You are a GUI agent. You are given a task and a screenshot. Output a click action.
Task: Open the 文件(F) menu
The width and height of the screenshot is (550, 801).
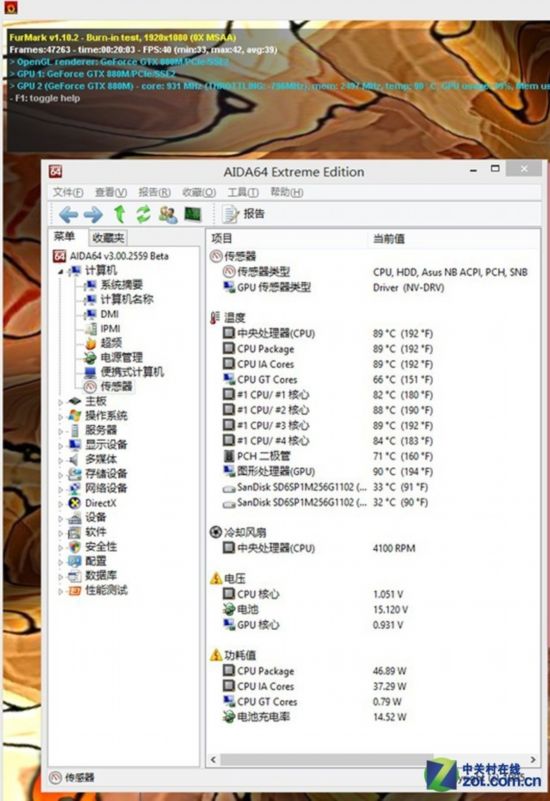pyautogui.click(x=68, y=193)
